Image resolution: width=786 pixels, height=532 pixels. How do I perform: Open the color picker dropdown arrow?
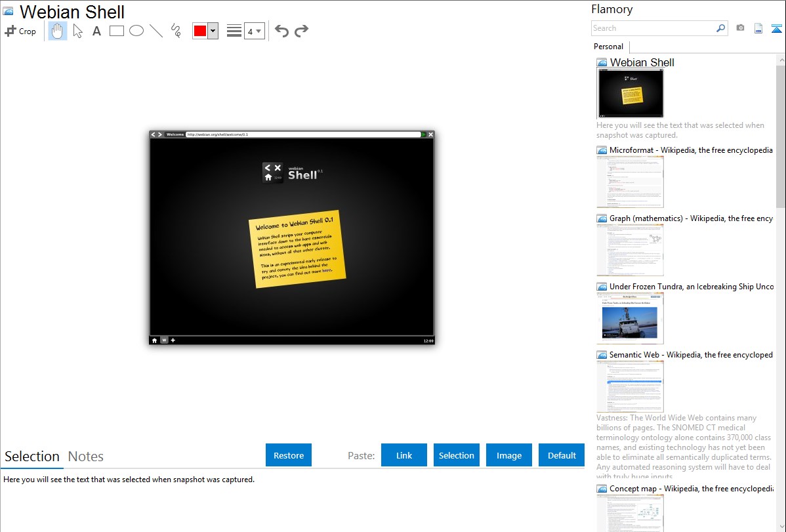(213, 31)
